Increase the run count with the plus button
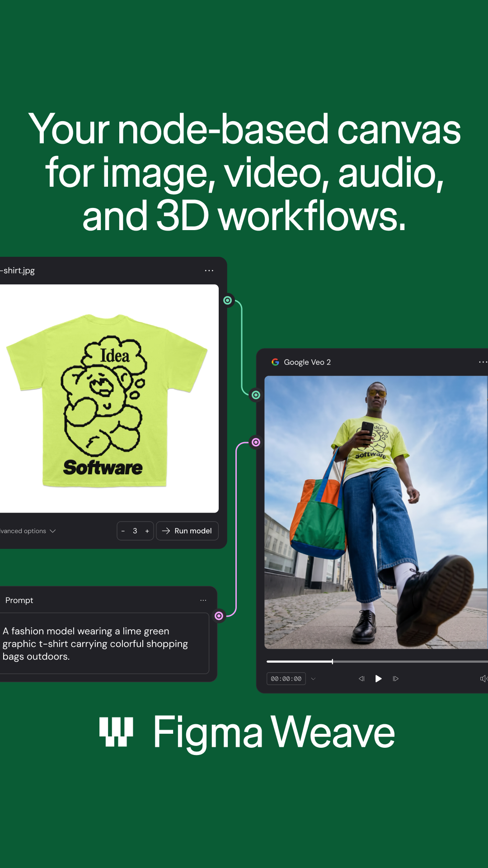Image resolution: width=488 pixels, height=868 pixels. [147, 531]
